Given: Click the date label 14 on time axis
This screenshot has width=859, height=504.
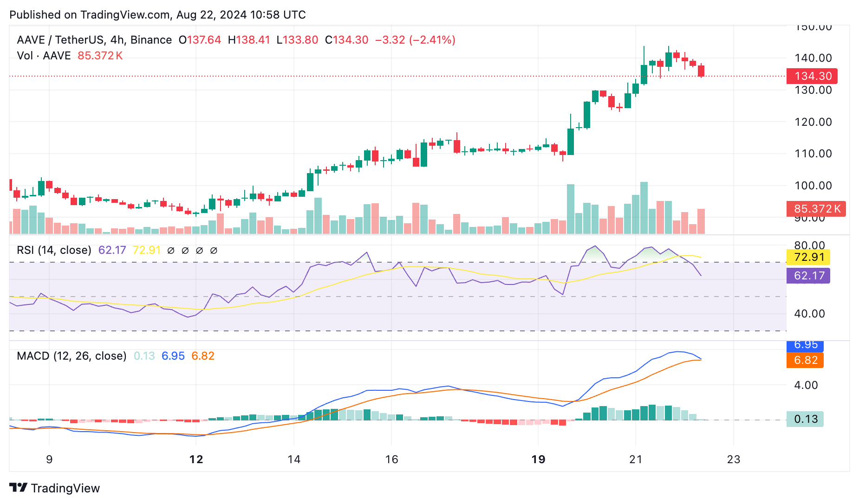Looking at the screenshot, I should click(294, 459).
